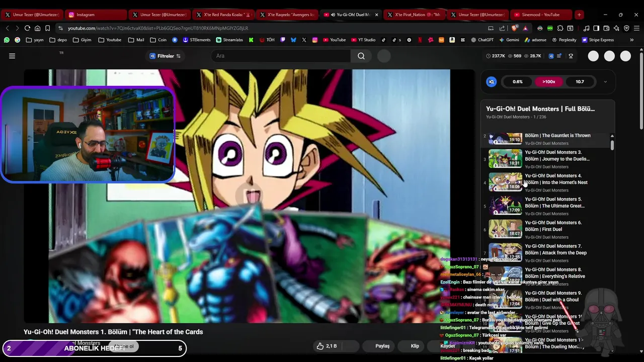Open the yayın bookmarks folder

pos(35,40)
